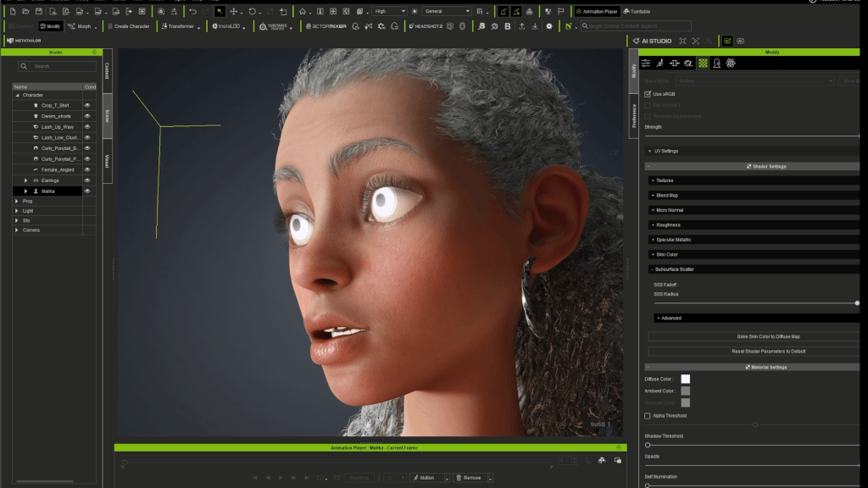Expand the UV Settings section

pyautogui.click(x=752, y=151)
